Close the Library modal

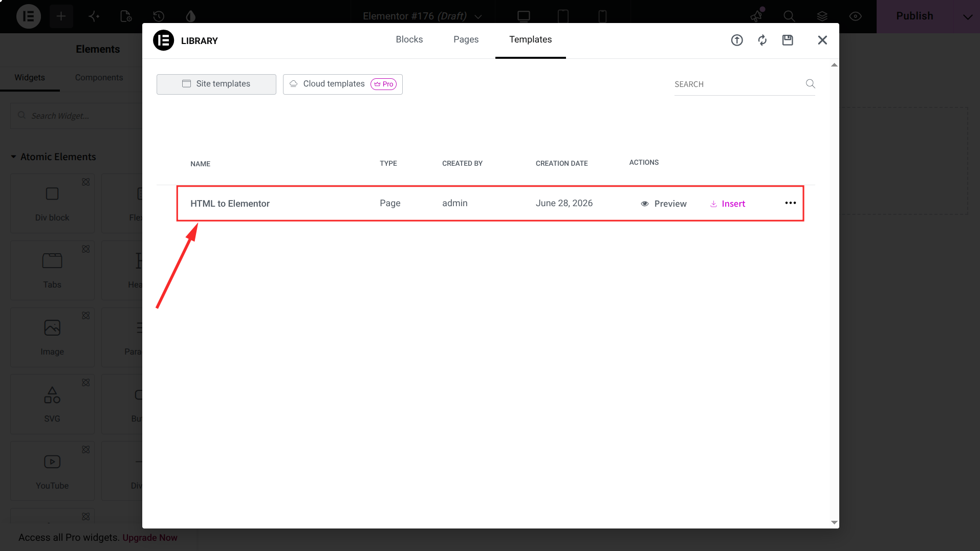click(x=822, y=40)
